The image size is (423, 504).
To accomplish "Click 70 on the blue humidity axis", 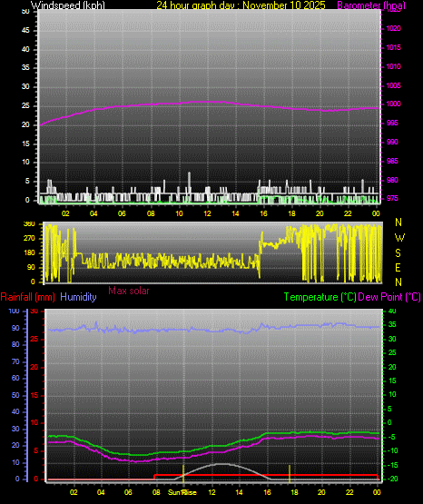I will (x=15, y=361).
